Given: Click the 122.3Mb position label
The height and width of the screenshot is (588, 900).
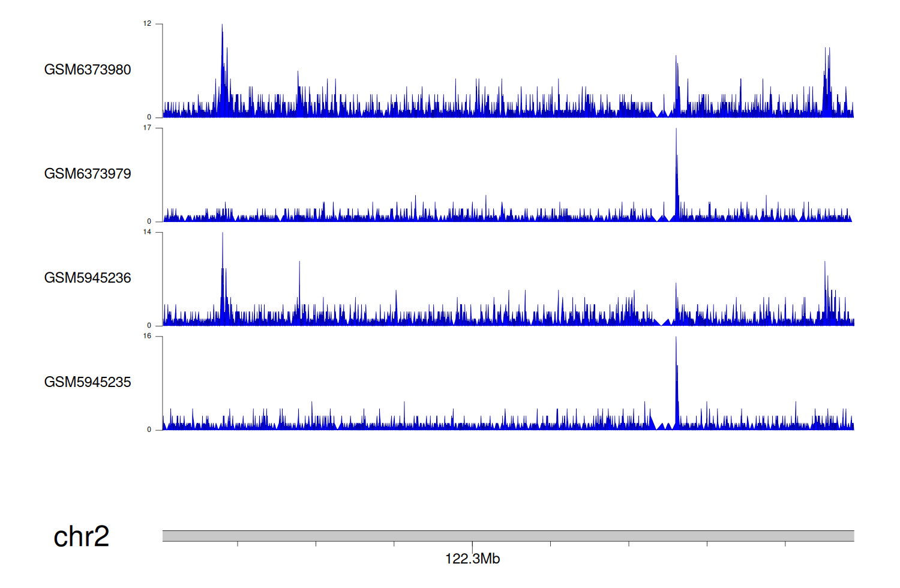Looking at the screenshot, I should [x=472, y=559].
